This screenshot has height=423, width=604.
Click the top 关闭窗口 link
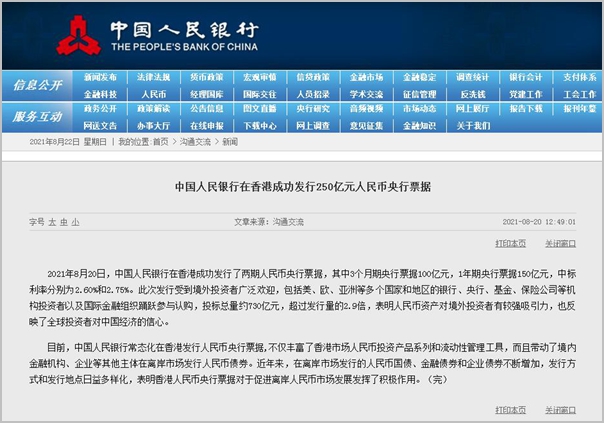point(560,243)
